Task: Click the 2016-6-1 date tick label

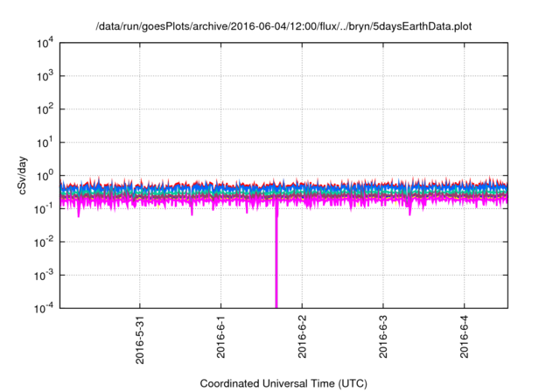Action: pos(220,337)
